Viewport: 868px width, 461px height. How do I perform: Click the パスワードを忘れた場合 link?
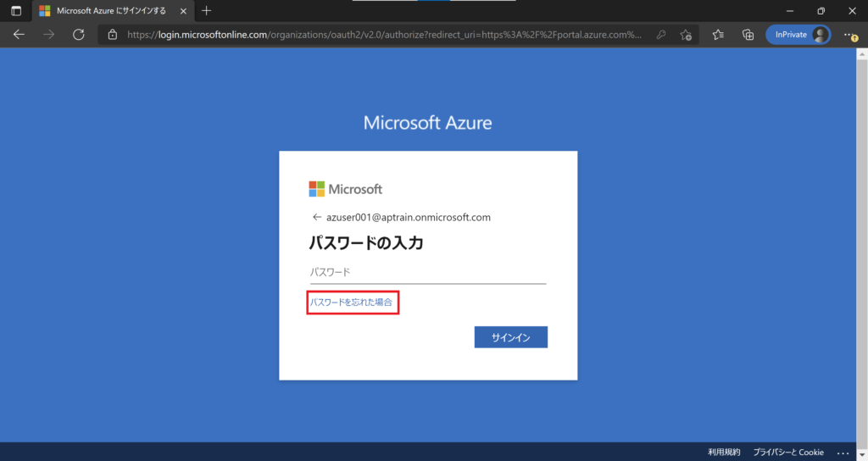coord(351,303)
